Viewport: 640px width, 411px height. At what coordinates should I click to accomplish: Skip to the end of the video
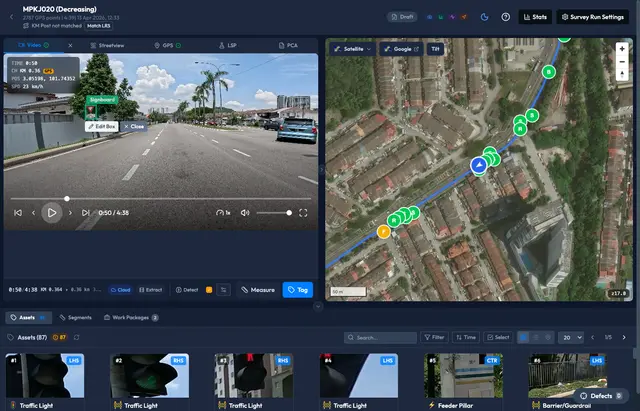(85, 213)
